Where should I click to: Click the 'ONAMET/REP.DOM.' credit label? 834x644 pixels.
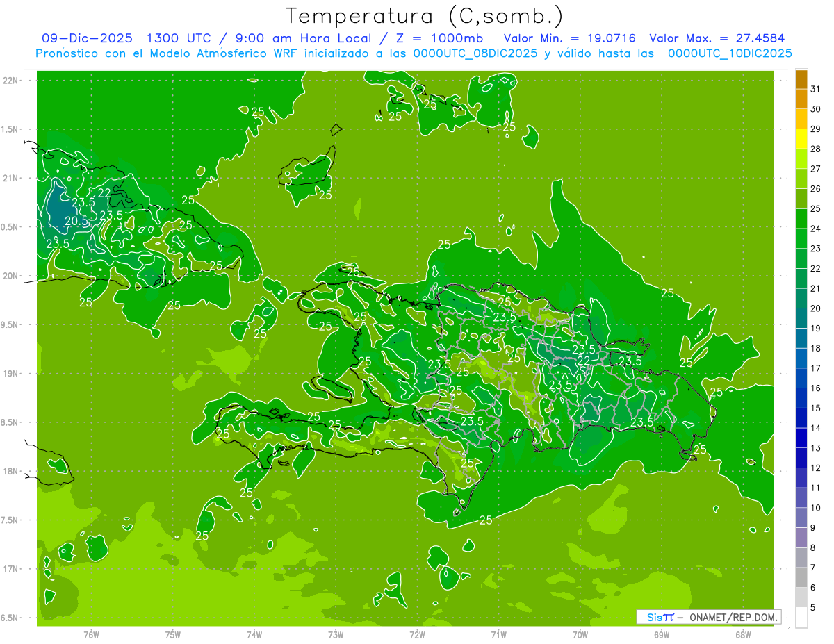pyautogui.click(x=734, y=617)
